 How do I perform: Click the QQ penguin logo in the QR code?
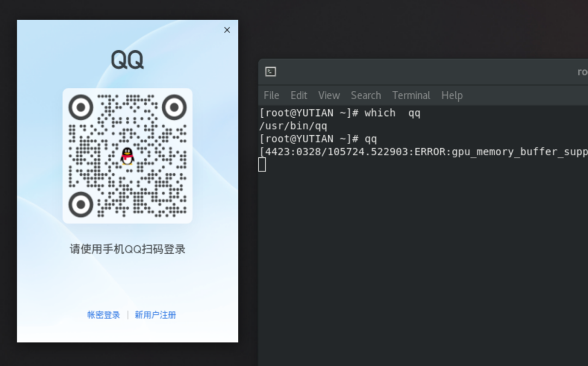[x=127, y=156]
